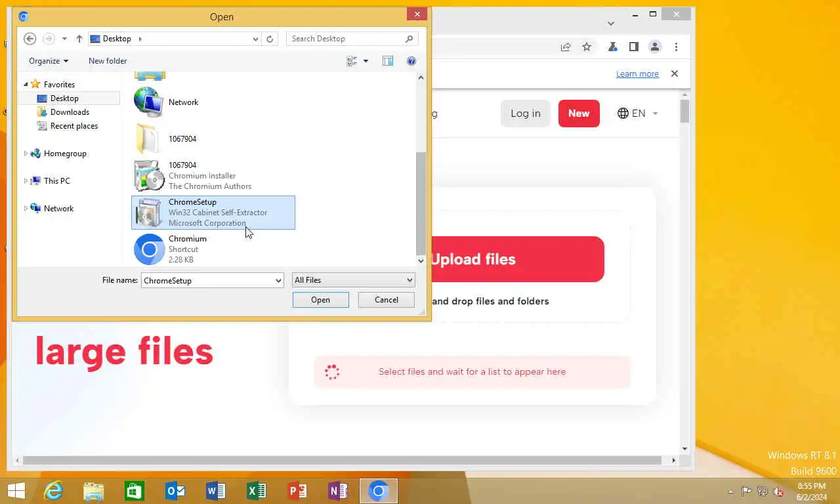Select Downloads in Favorites
This screenshot has width=840, height=504.
pos(70,112)
